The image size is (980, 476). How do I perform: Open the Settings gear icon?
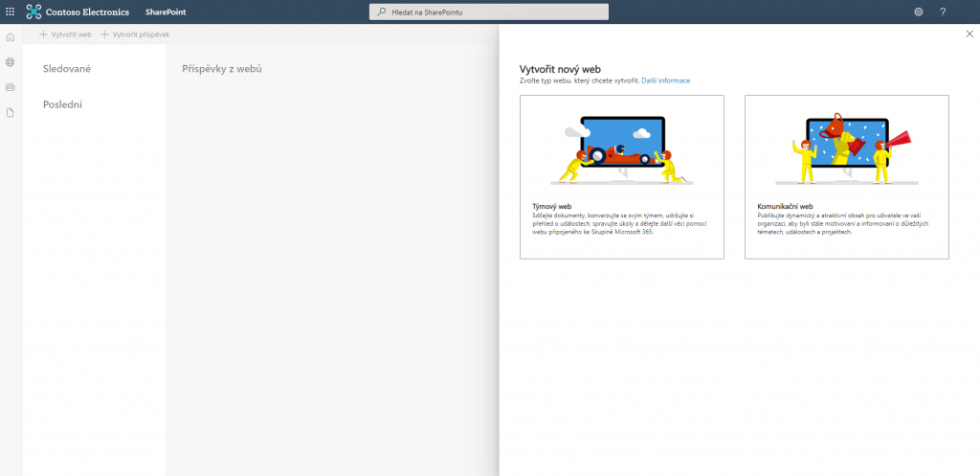point(919,11)
